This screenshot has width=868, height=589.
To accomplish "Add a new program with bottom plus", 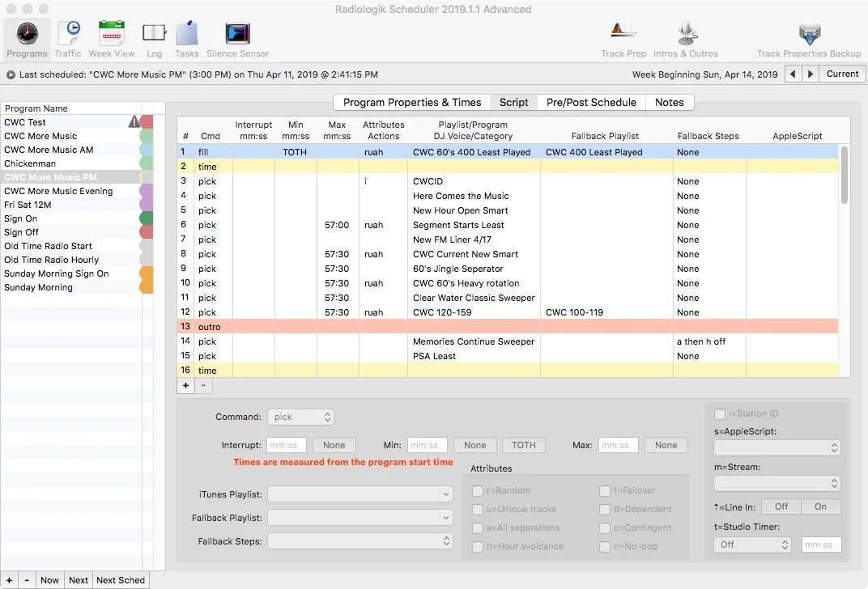I will click(x=9, y=580).
